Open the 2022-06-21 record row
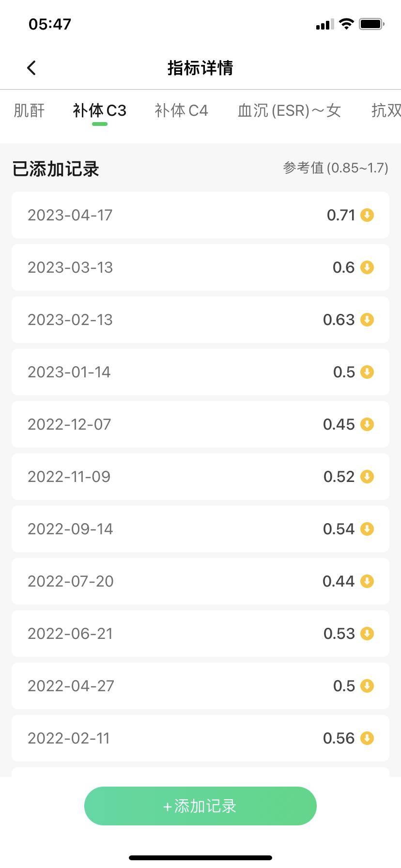Image resolution: width=401 pixels, height=868 pixels. coord(200,634)
